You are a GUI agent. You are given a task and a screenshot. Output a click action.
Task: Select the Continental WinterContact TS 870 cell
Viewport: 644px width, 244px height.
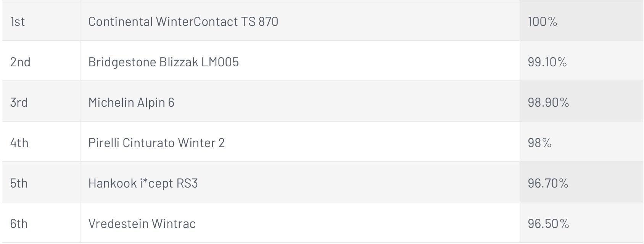pyautogui.click(x=300, y=21)
